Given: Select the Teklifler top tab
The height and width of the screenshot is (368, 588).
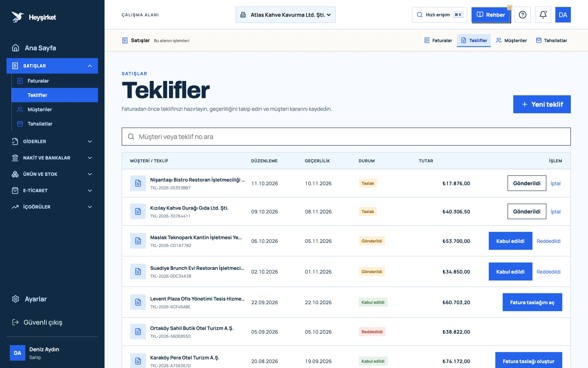Looking at the screenshot, I should 474,40.
